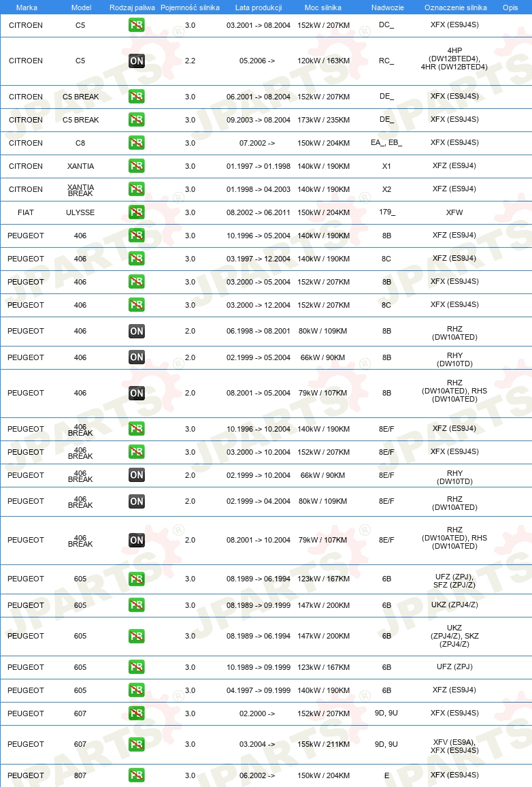Image resolution: width=532 pixels, height=787 pixels.
Task: Click the Oznaczenie silnika column header
Action: (455, 7)
